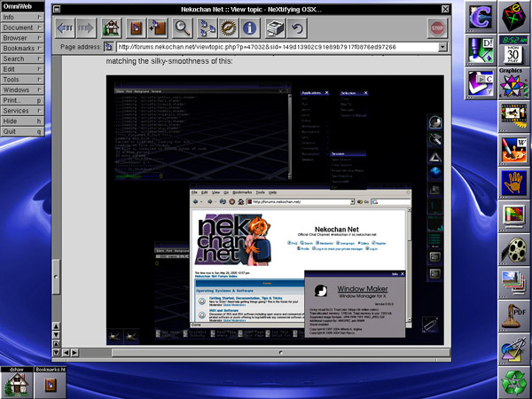Click the NeXT cube dock icon
532x399 pixels.
point(514,16)
